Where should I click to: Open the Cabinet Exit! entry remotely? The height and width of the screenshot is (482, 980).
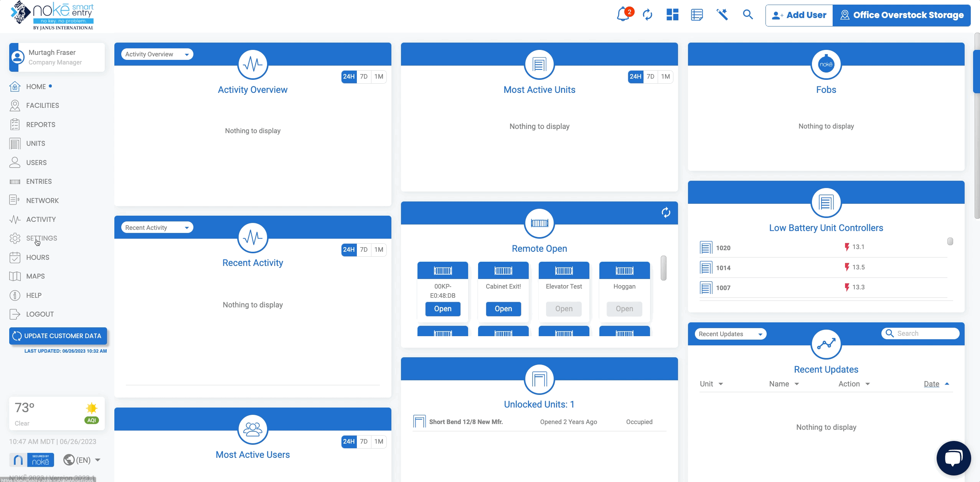503,309
